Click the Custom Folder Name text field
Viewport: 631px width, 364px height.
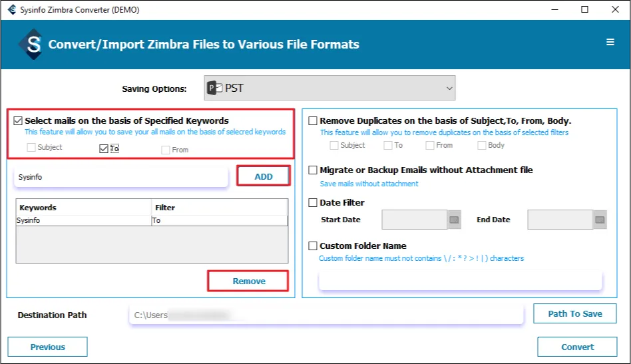[x=460, y=281]
